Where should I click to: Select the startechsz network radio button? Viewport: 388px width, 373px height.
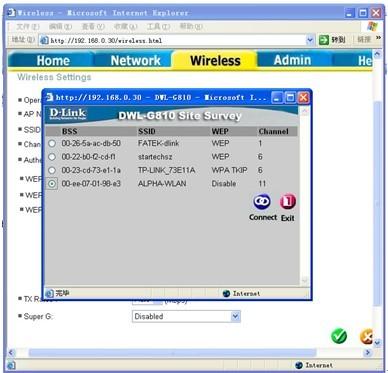(52, 157)
